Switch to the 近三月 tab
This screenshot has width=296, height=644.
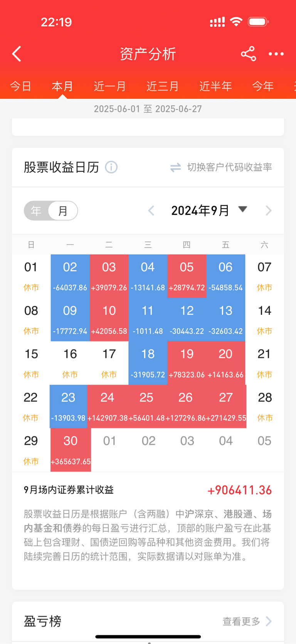(x=163, y=86)
